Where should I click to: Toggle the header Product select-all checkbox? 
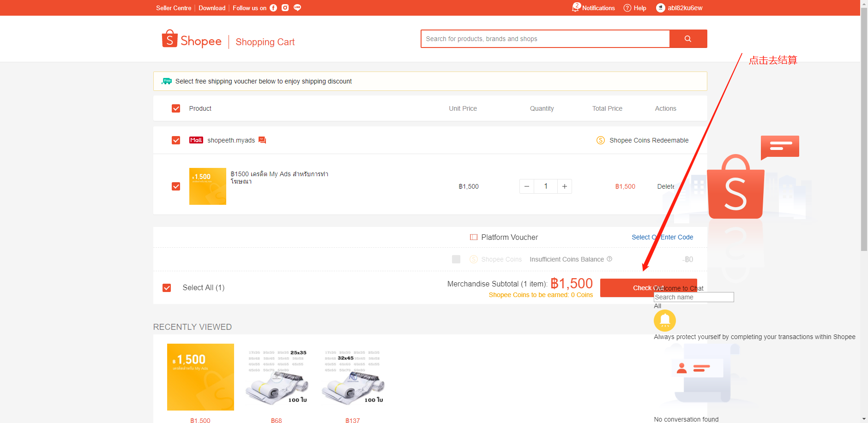[x=176, y=108]
